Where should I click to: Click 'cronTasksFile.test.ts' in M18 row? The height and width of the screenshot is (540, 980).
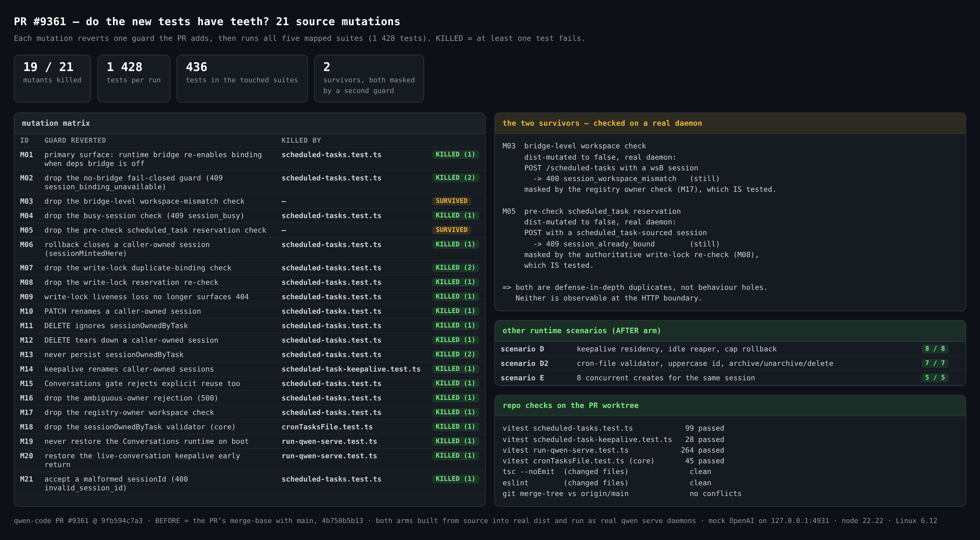(x=327, y=427)
